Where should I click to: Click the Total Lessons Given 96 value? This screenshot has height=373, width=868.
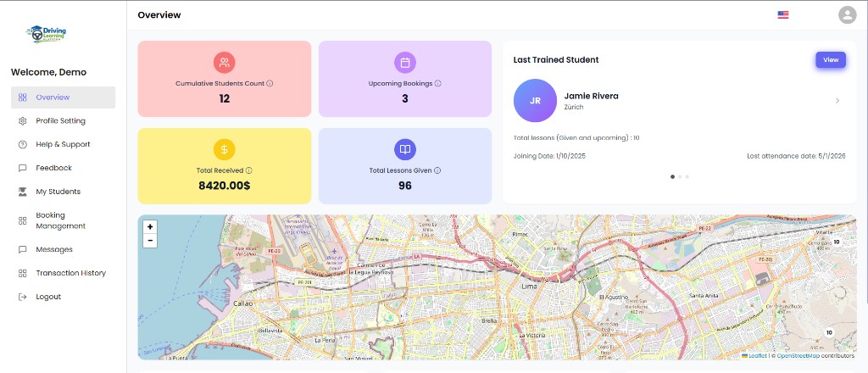405,186
